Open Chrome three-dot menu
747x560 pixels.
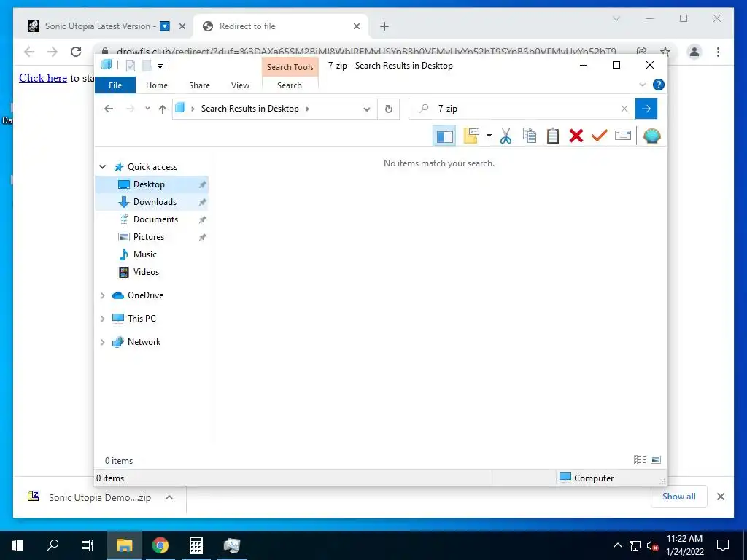click(718, 52)
